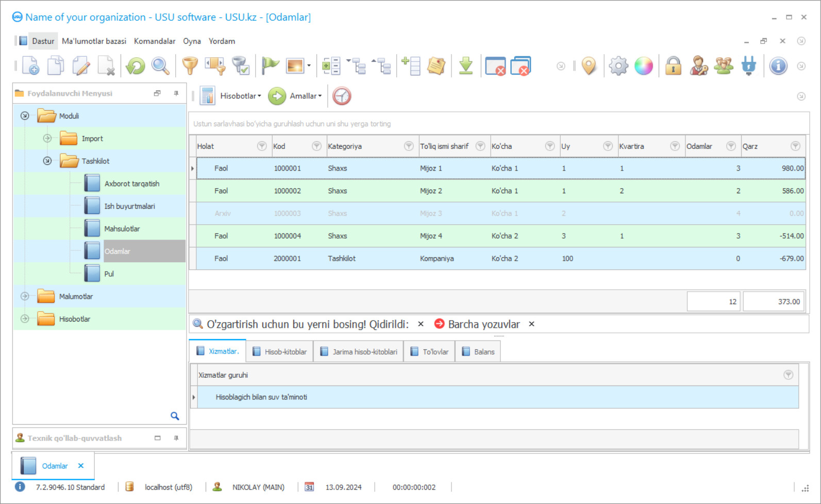
Task: Open Axborot tarqatish module
Action: click(x=132, y=183)
